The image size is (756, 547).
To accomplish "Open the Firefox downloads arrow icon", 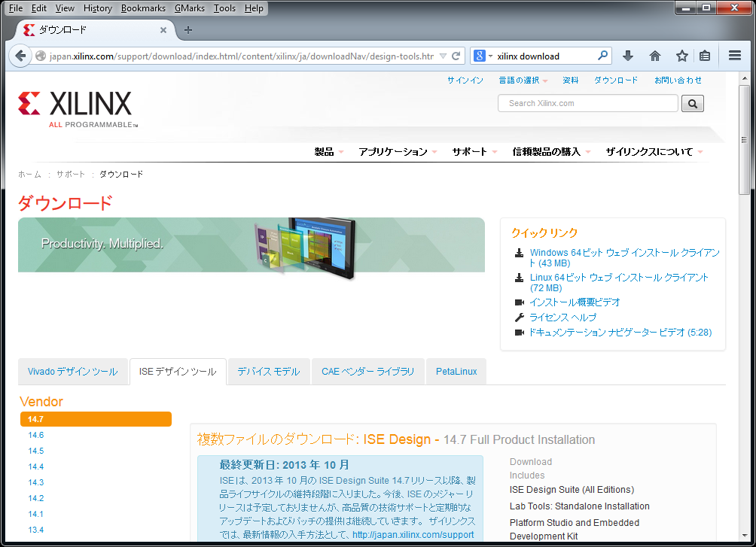I will point(628,56).
